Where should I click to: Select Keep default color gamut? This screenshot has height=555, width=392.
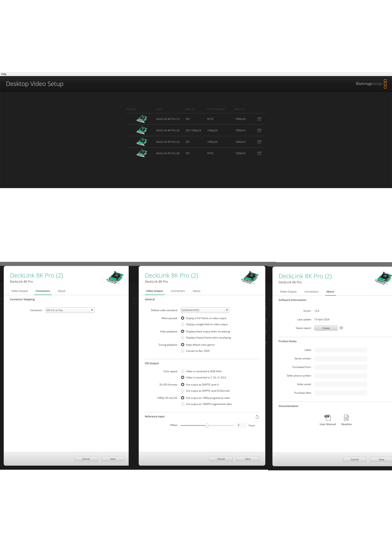(x=183, y=345)
